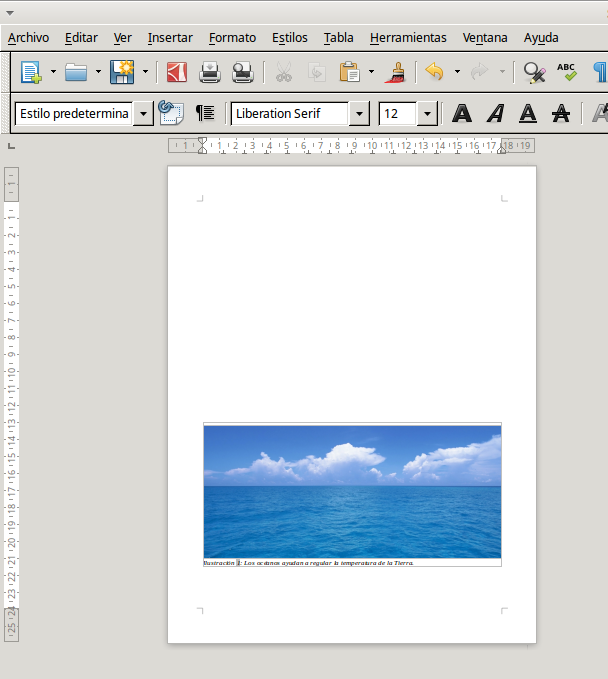The image size is (608, 679).
Task: Click the Print icon
Action: (x=210, y=72)
